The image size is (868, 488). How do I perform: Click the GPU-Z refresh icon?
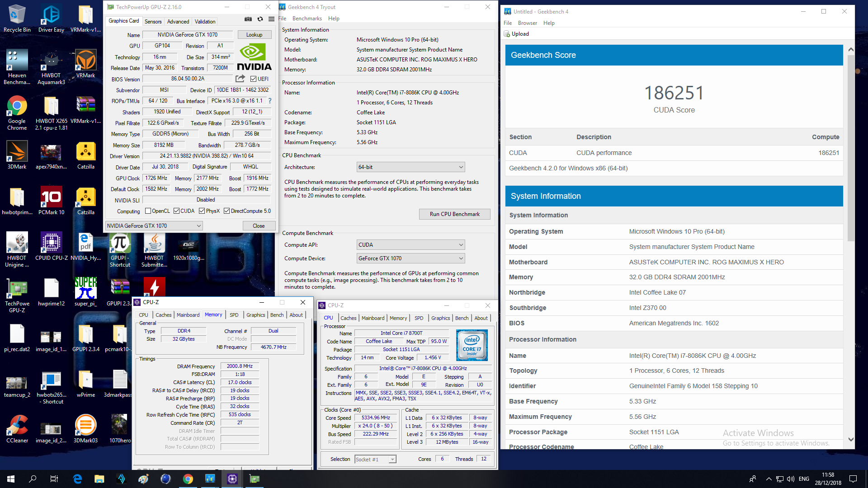pos(260,19)
